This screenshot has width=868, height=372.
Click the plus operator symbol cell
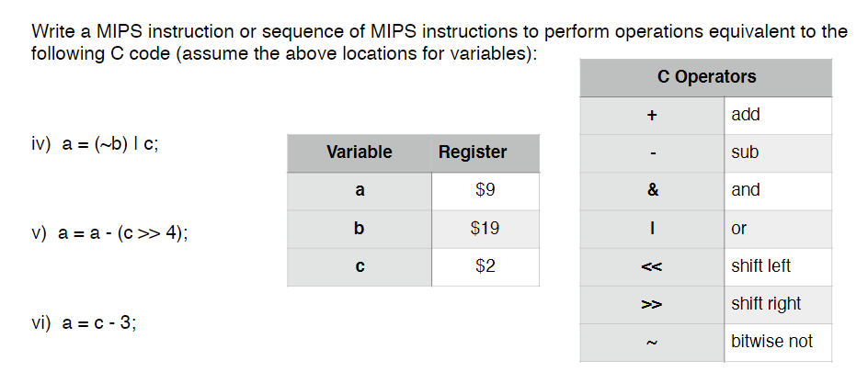click(x=652, y=116)
